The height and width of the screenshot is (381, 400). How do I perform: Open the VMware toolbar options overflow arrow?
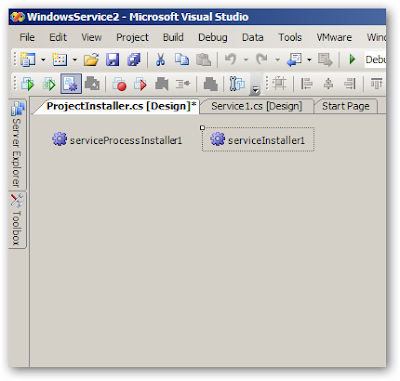coord(255,89)
